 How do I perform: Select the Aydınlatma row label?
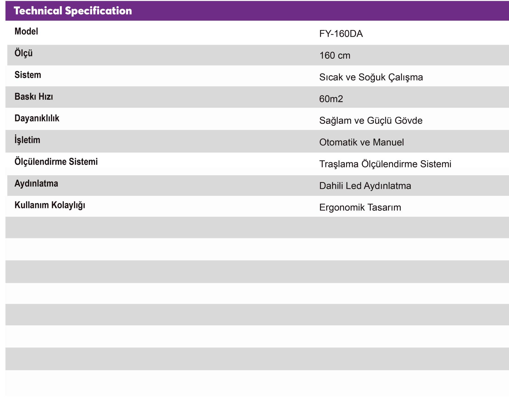(36, 183)
